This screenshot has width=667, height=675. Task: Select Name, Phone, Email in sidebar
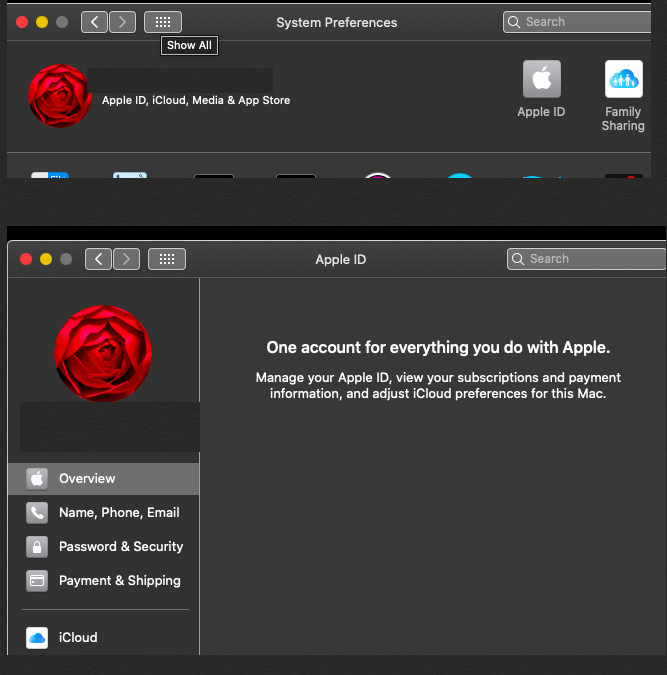coord(103,513)
